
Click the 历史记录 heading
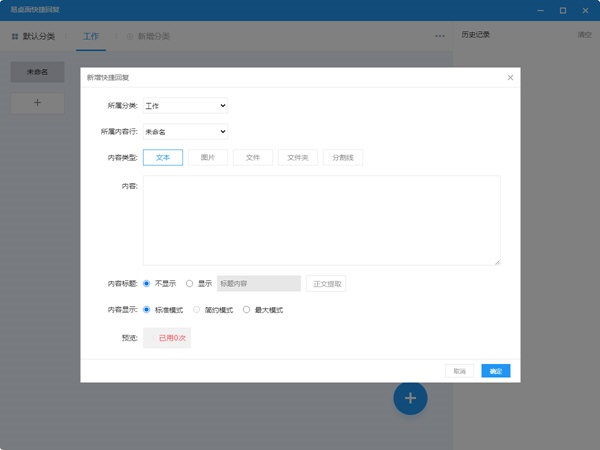pyautogui.click(x=475, y=34)
